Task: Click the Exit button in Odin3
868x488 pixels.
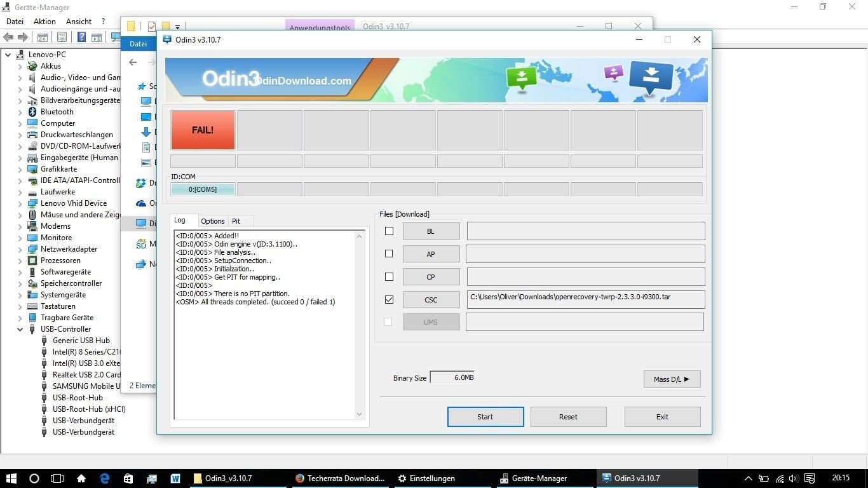Action: (x=662, y=417)
